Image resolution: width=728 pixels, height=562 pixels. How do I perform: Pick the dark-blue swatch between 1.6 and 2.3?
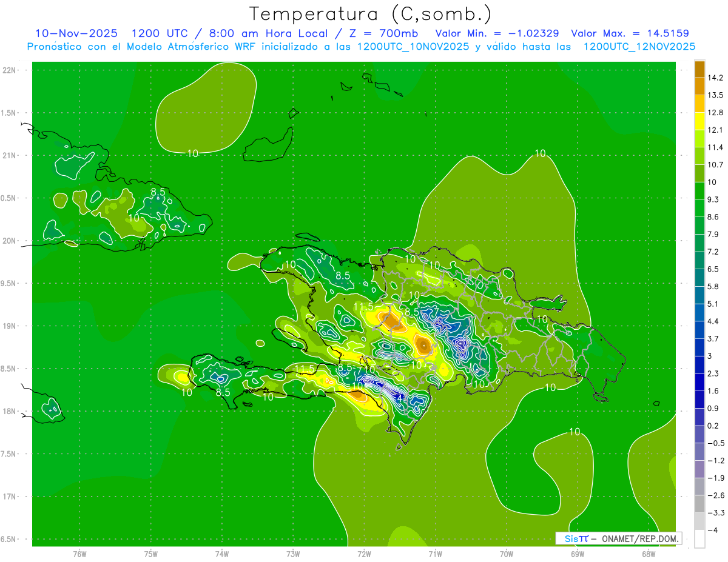tap(699, 382)
